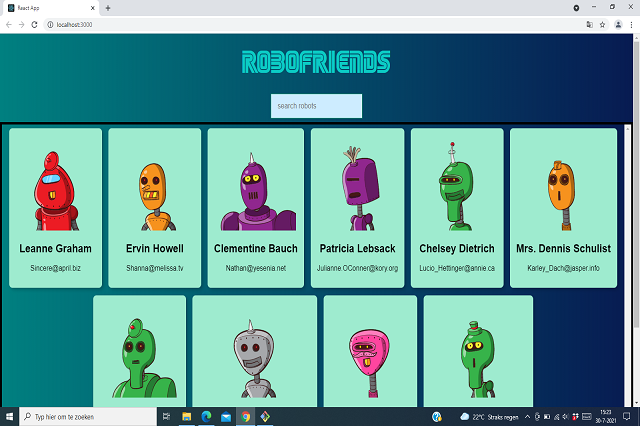Go back with the browser back arrow

[x=9, y=24]
